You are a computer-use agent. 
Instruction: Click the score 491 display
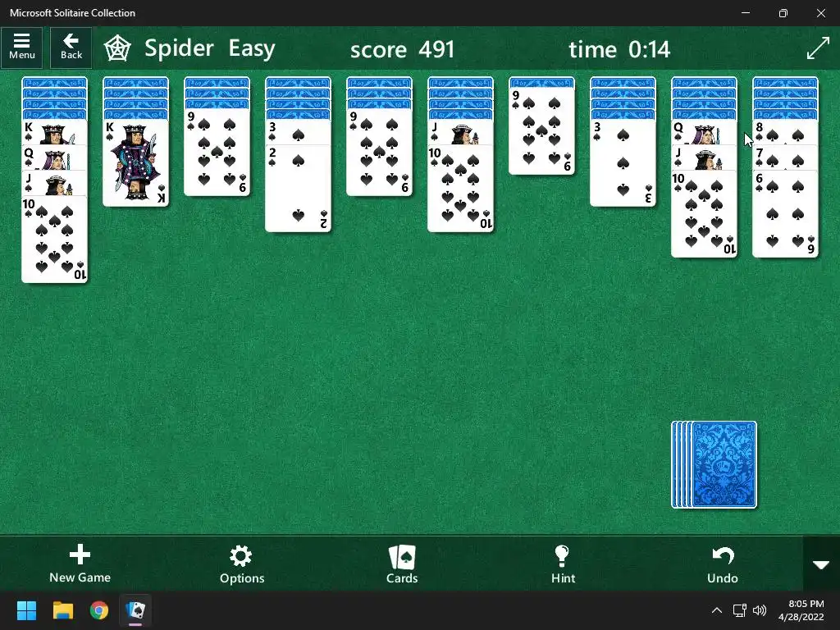(402, 49)
